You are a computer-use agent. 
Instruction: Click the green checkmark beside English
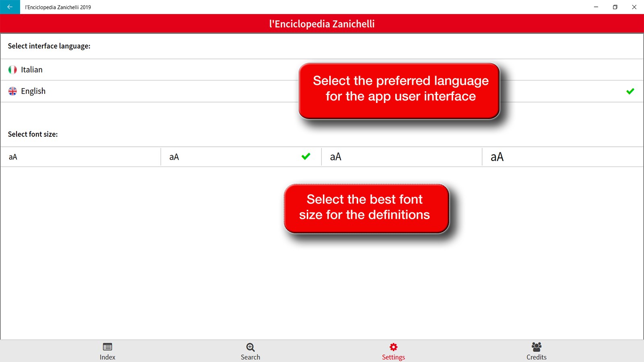pos(630,91)
